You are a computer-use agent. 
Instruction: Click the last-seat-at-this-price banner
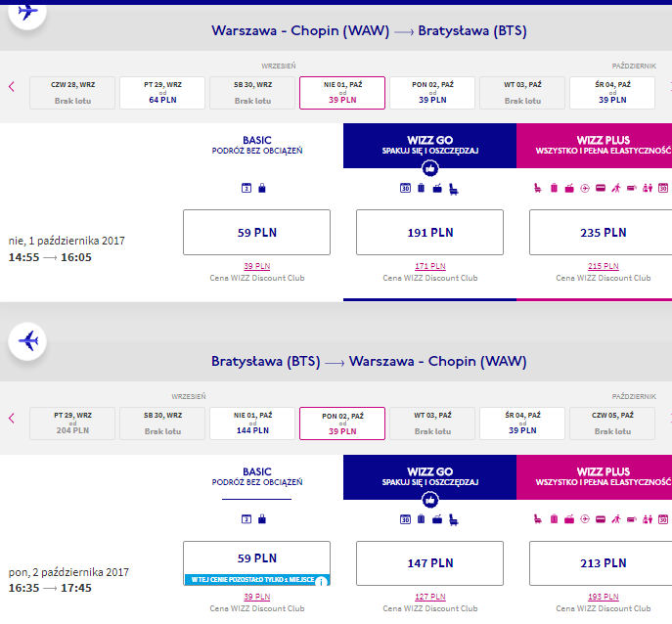pyautogui.click(x=257, y=579)
